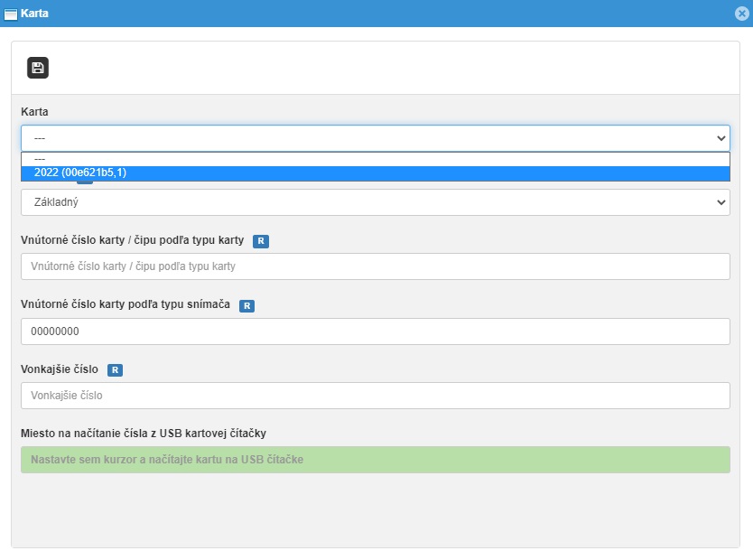Click the Karta title bar text

(34, 14)
